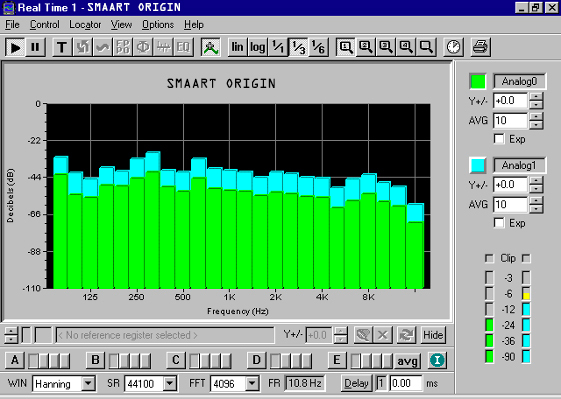The image size is (561, 399).
Task: Select 1/6 octave band resolution
Action: 318,47
